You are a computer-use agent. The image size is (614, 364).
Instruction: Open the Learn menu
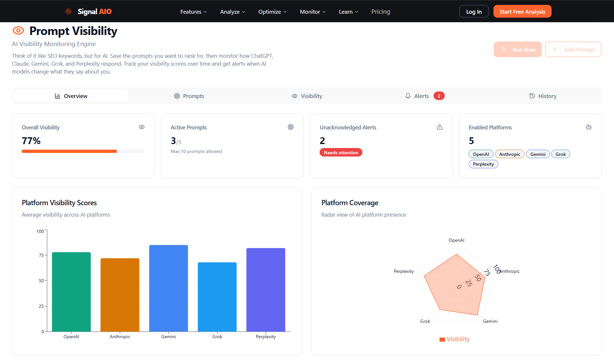(348, 12)
